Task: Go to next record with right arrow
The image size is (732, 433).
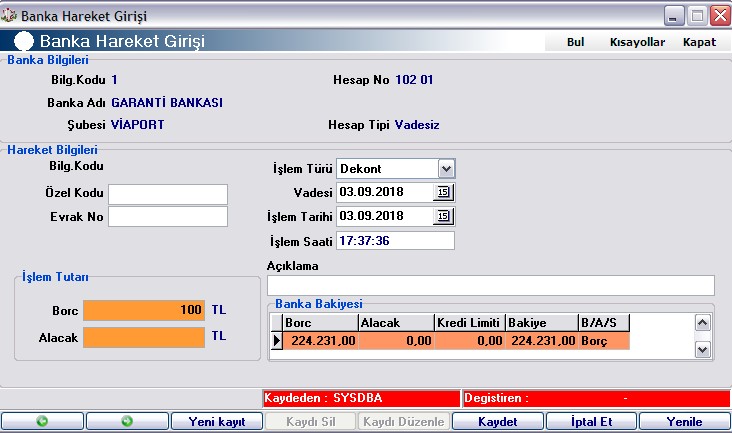Action: (x=127, y=421)
